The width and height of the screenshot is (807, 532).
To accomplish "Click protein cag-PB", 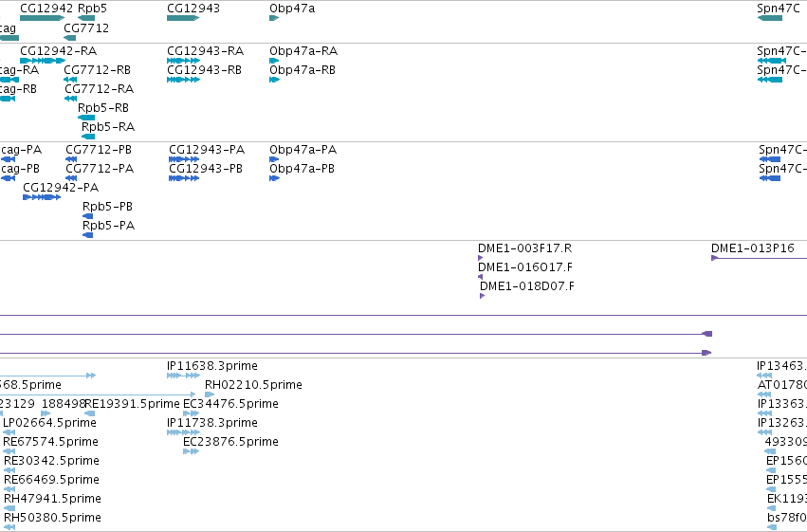I will click(x=20, y=169).
